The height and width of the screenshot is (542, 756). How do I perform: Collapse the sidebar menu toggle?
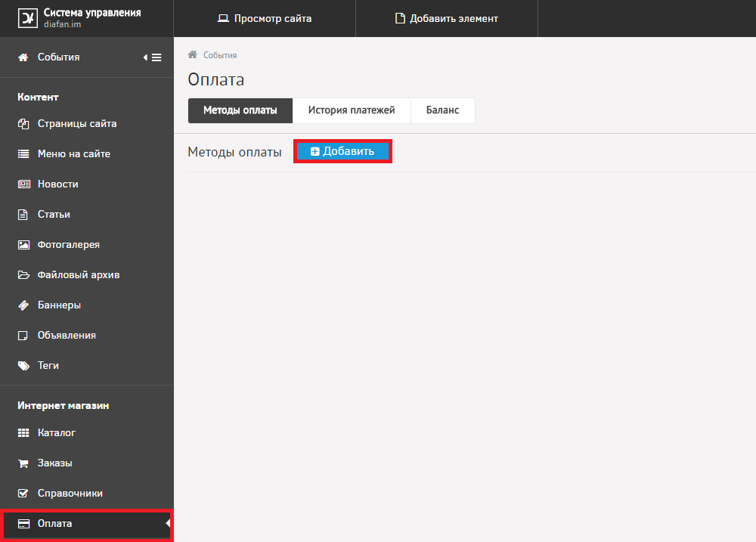point(153,57)
